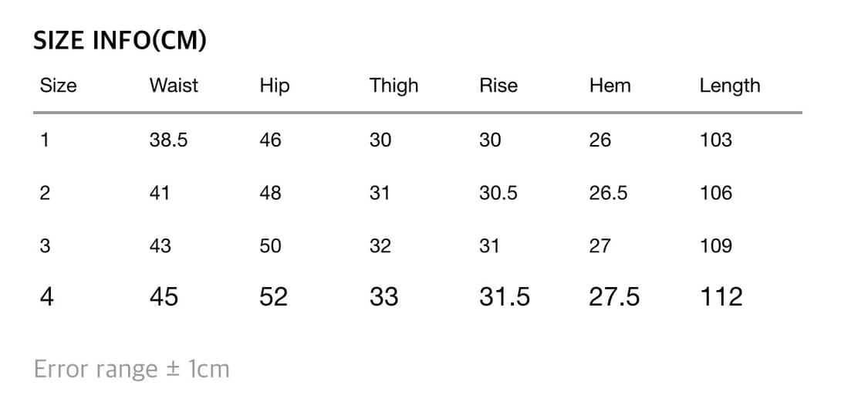Click the Error range ± 1cm note
This screenshot has width=868, height=402.
pos(132,369)
